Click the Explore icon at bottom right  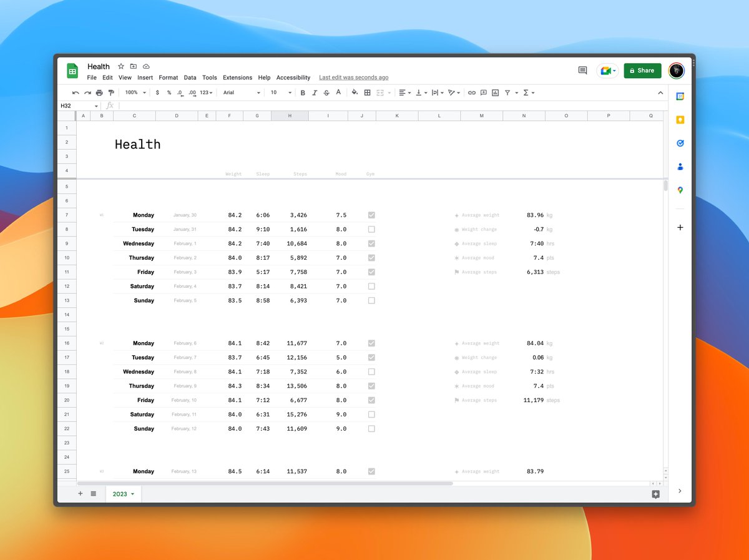pyautogui.click(x=655, y=494)
